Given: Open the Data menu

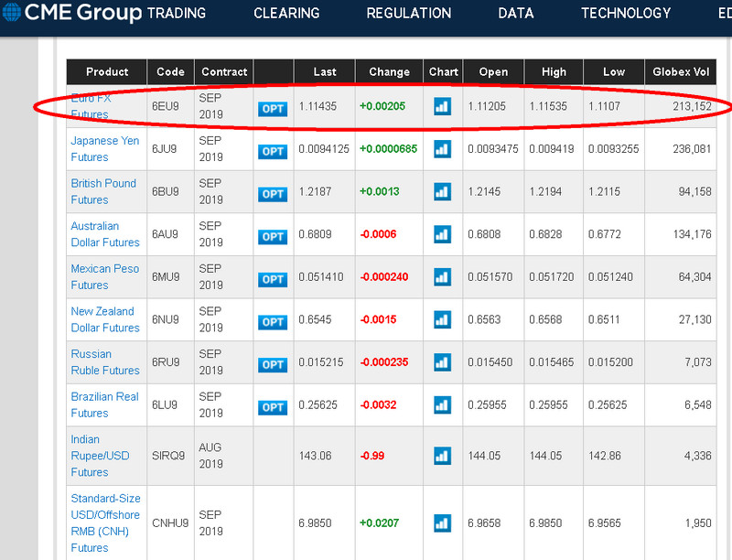Looking at the screenshot, I should click(x=516, y=13).
